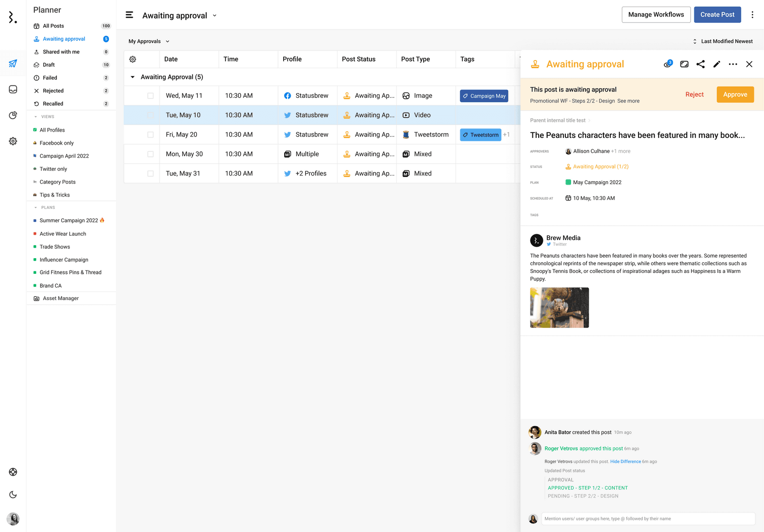
Task: Select the Fri, May 20 row checkbox
Action: tap(150, 135)
